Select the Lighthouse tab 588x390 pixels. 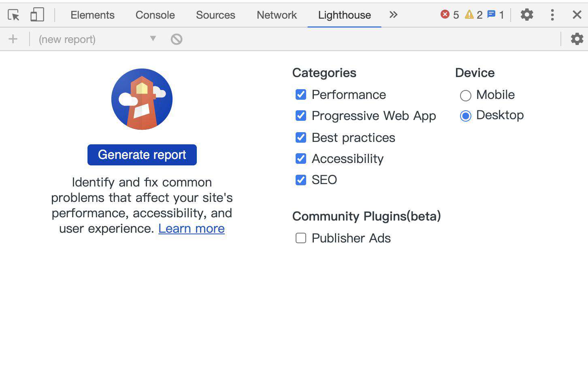(344, 15)
